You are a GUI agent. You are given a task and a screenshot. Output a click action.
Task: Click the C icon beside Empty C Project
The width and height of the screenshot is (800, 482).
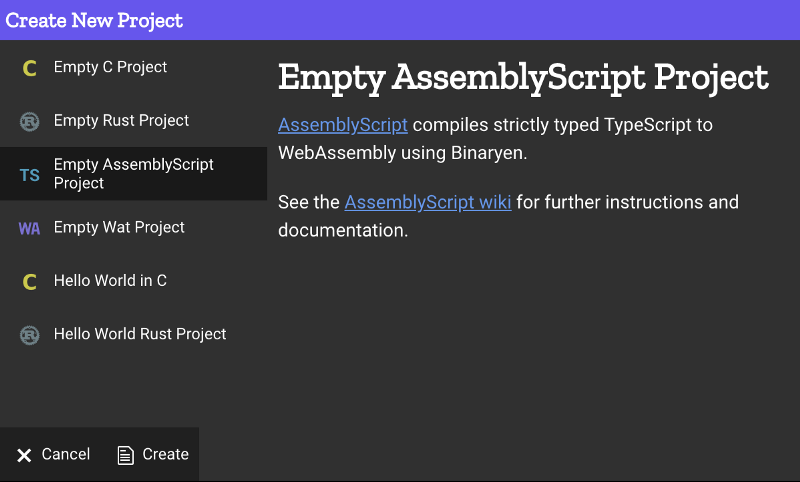point(30,68)
